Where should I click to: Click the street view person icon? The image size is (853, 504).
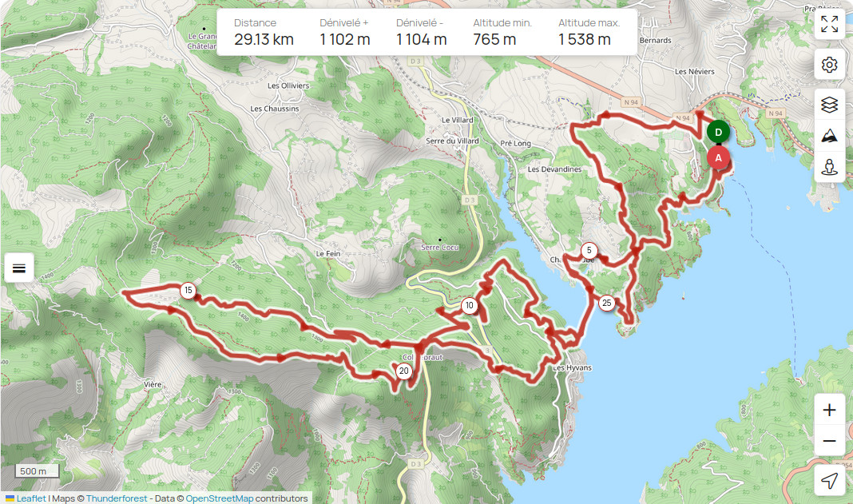click(x=829, y=167)
